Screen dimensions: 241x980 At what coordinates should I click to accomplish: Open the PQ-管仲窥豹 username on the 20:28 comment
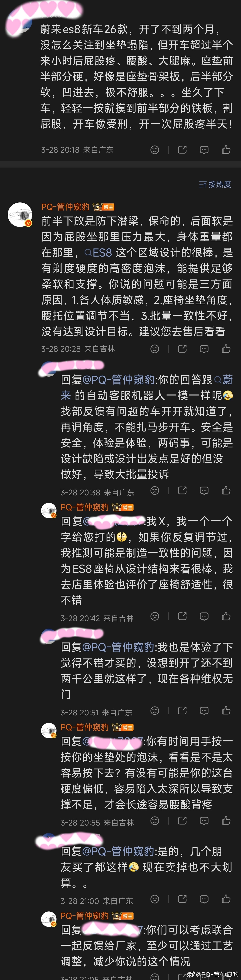tap(65, 207)
